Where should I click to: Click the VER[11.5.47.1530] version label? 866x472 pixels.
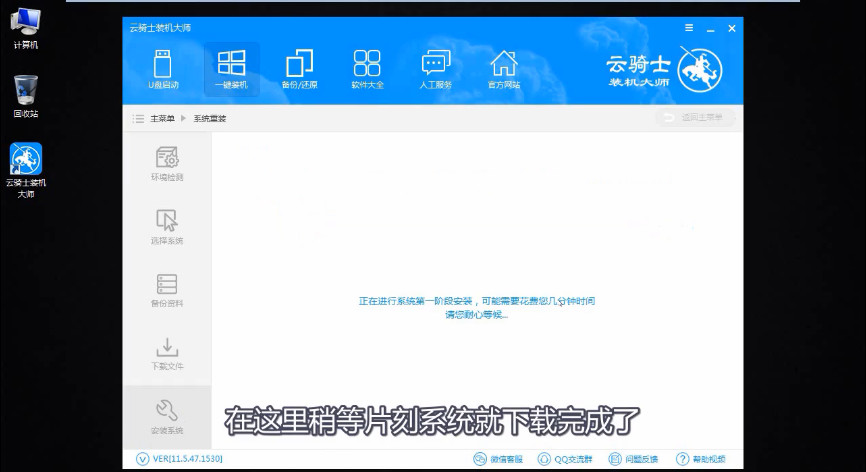pos(187,459)
